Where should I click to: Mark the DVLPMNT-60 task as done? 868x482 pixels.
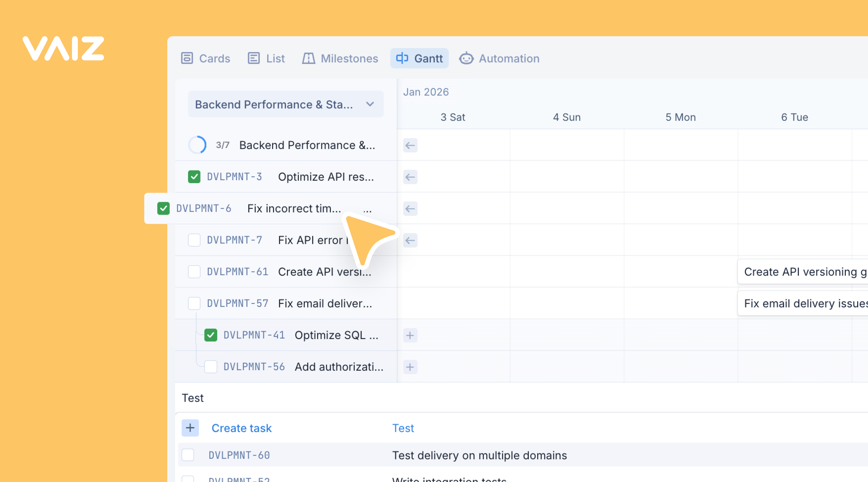coord(188,455)
